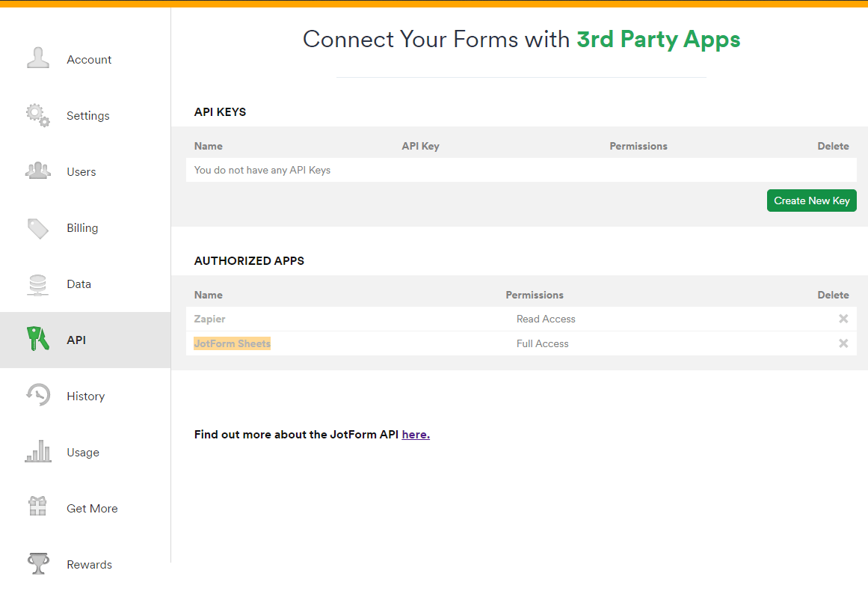Open the JotForm API documentation link

(416, 434)
